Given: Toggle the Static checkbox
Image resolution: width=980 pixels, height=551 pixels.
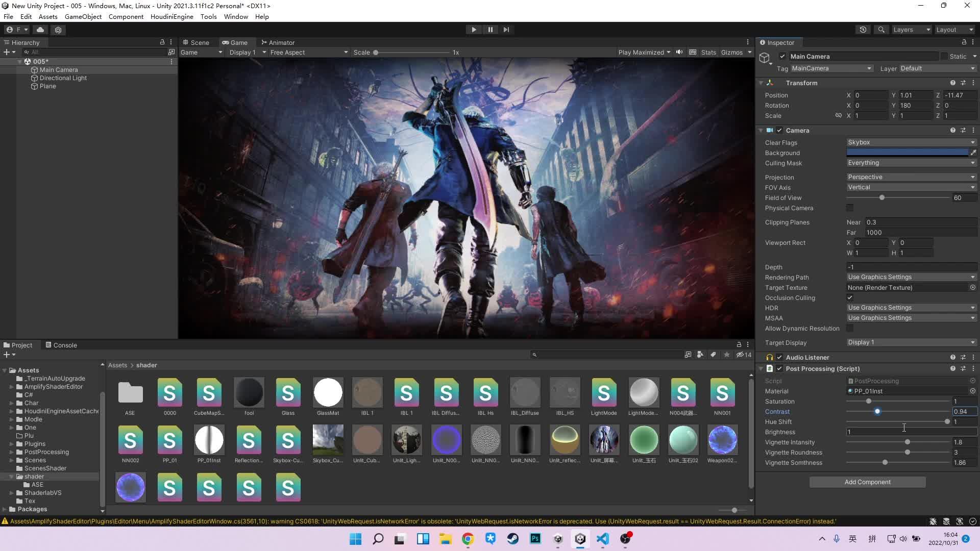Looking at the screenshot, I should 944,56.
